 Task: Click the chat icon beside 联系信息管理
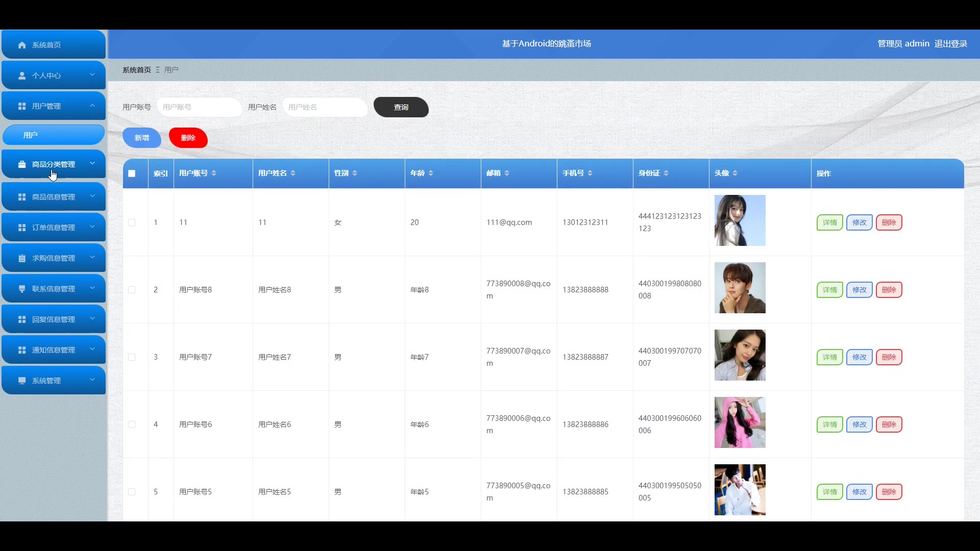(x=22, y=289)
